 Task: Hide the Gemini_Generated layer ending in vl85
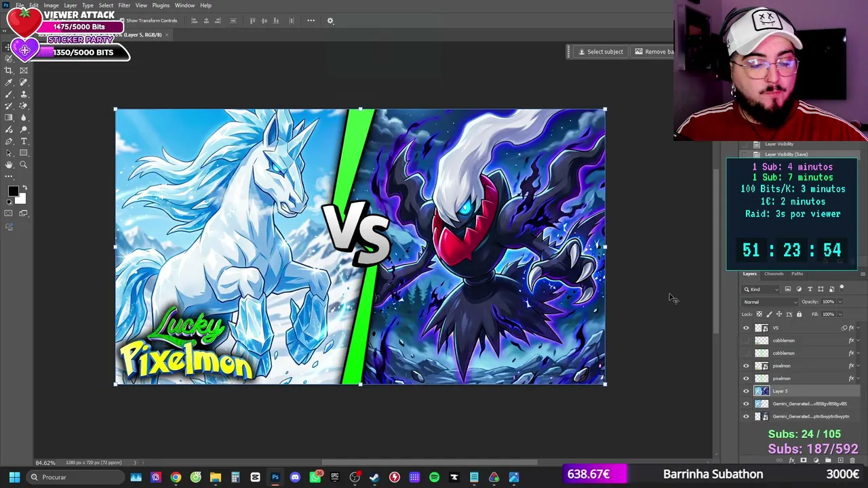747,404
